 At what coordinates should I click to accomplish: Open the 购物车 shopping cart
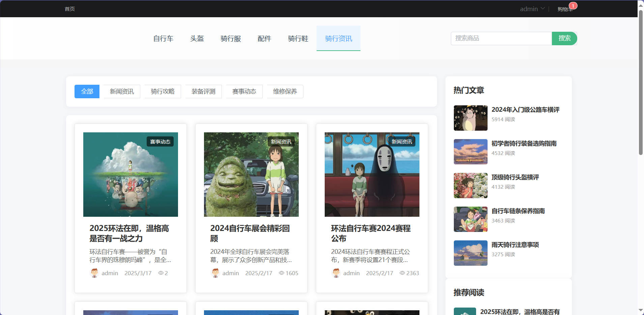[x=565, y=9]
